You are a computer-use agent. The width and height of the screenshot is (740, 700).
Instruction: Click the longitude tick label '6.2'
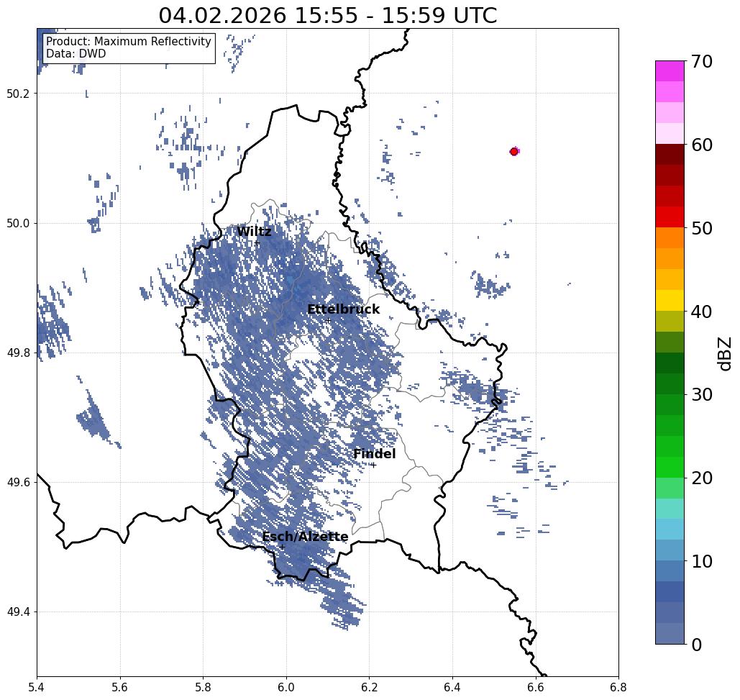[x=370, y=687]
